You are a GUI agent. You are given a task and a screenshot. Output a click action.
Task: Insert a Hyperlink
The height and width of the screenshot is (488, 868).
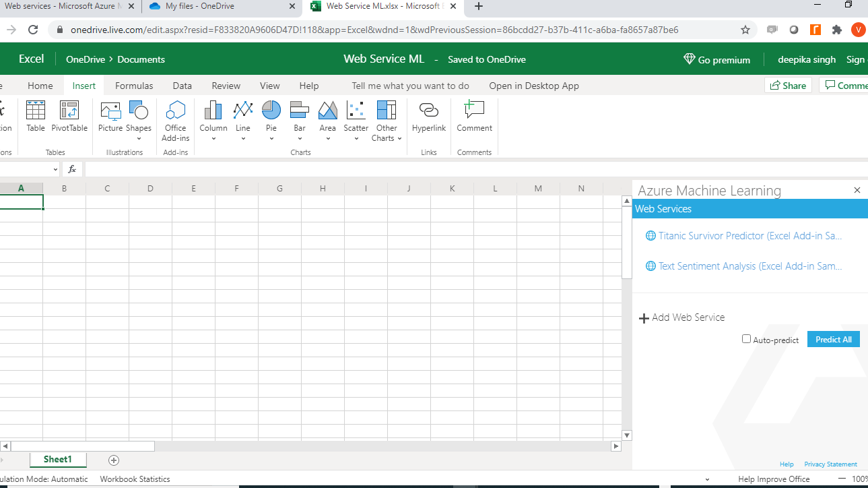(x=429, y=117)
